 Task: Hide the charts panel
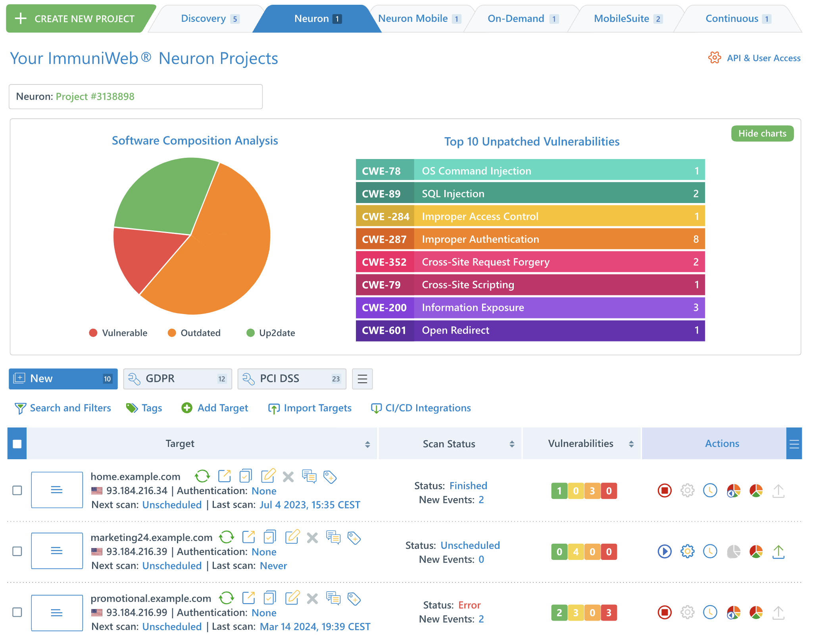point(762,134)
